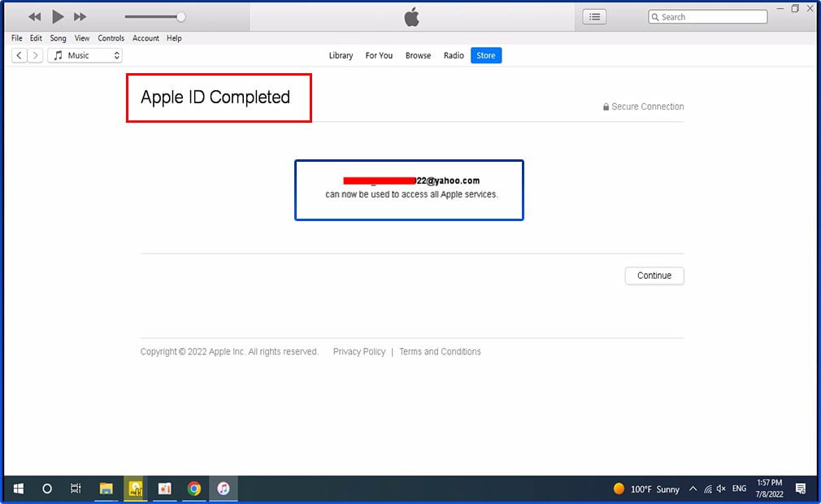
Task: Adjust the volume slider knob
Action: [180, 17]
